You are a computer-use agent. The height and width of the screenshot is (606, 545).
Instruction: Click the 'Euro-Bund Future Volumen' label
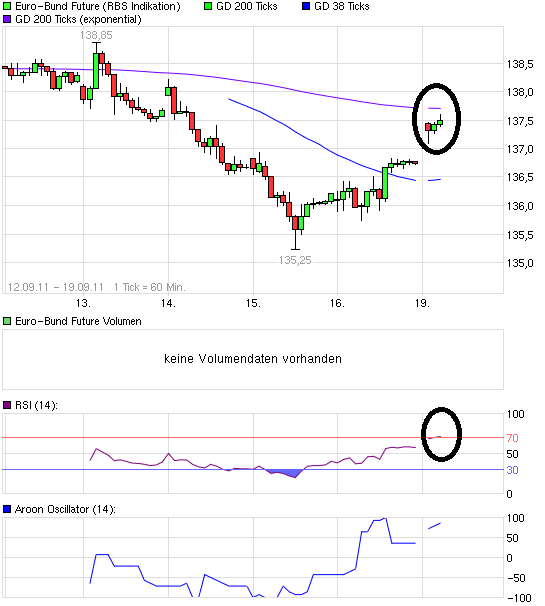tap(78, 321)
